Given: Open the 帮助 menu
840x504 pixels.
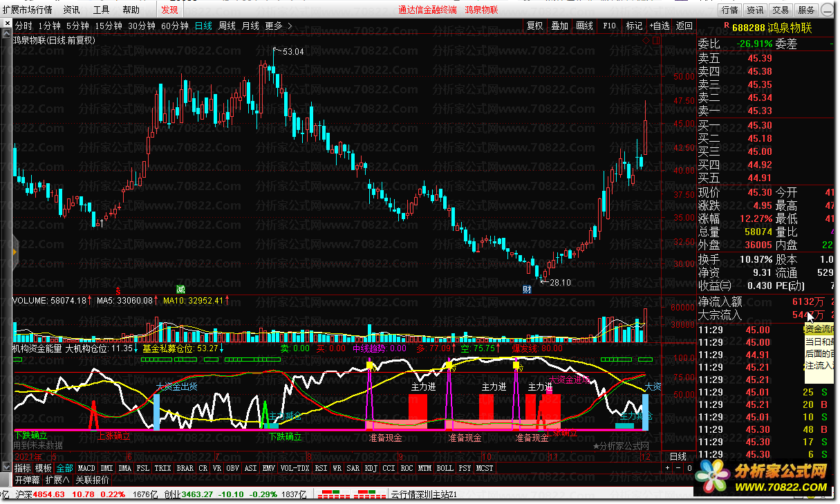Looking at the screenshot, I should 131,10.
